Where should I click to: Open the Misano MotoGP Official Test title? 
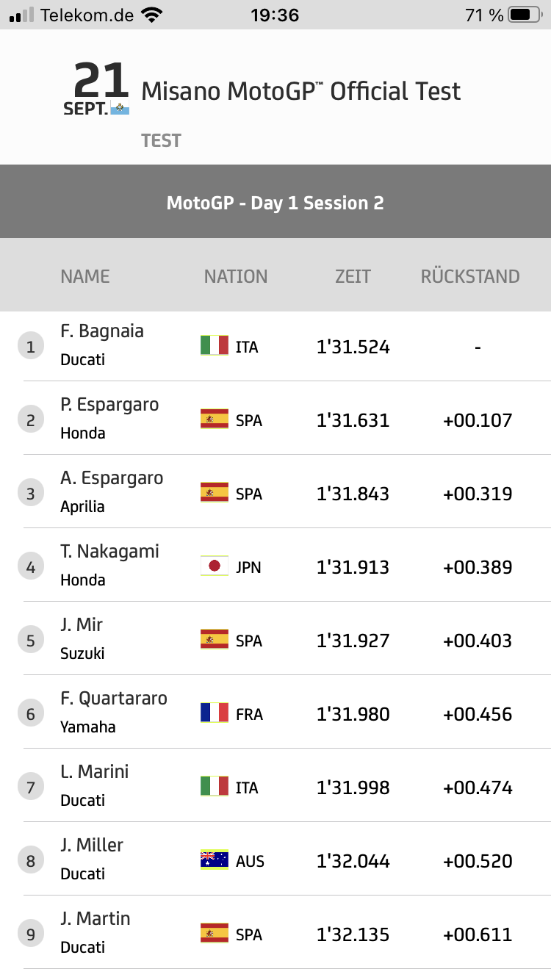(x=301, y=92)
